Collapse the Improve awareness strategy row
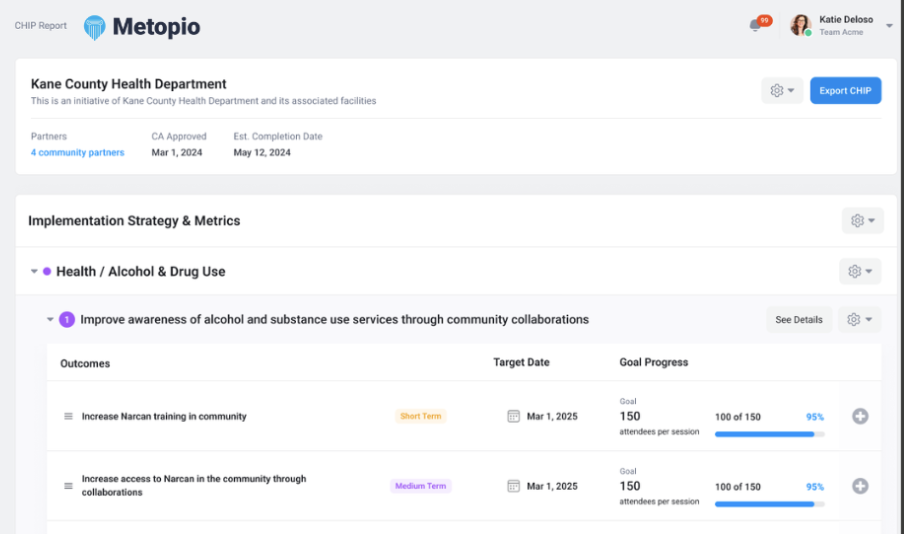 pyautogui.click(x=50, y=319)
